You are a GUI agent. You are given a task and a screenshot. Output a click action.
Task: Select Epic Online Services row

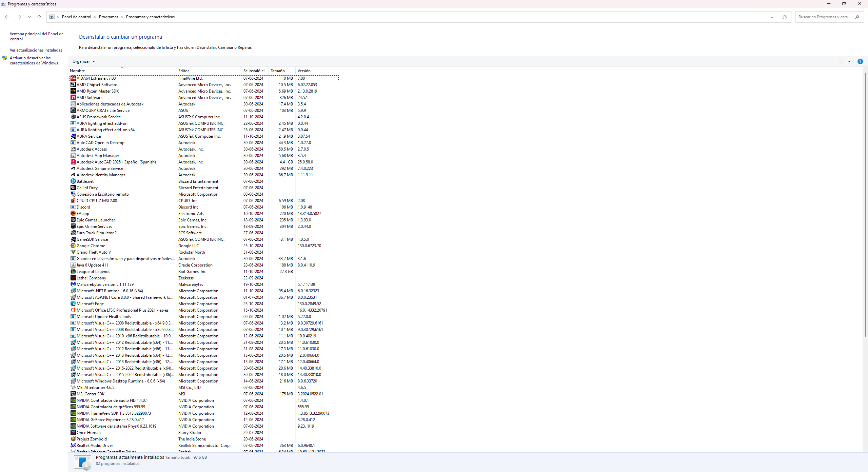click(x=203, y=227)
